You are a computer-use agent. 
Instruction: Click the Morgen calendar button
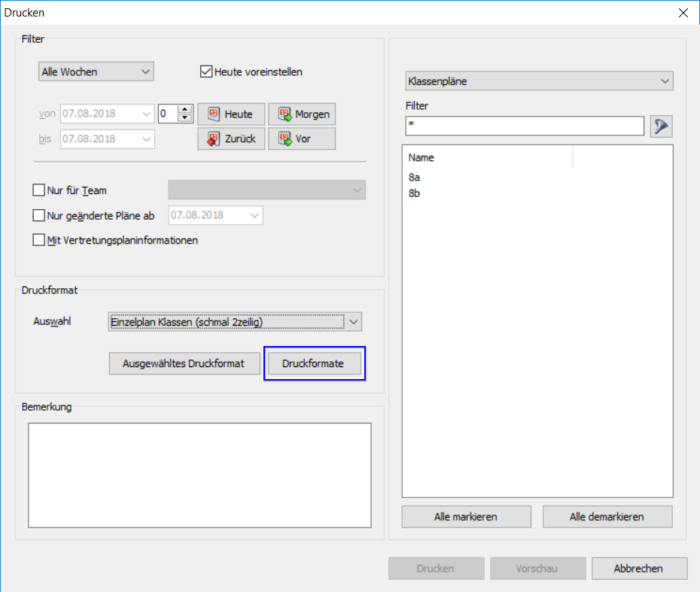(302, 114)
